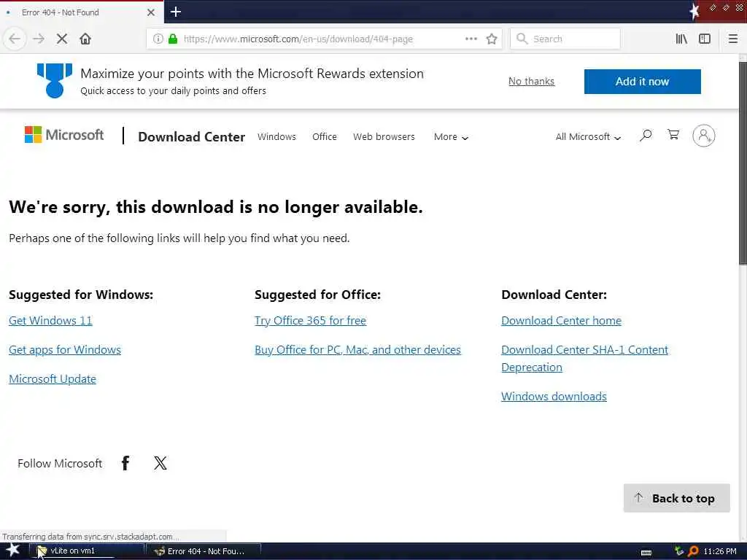Open the Microsoft Update link

click(x=53, y=378)
